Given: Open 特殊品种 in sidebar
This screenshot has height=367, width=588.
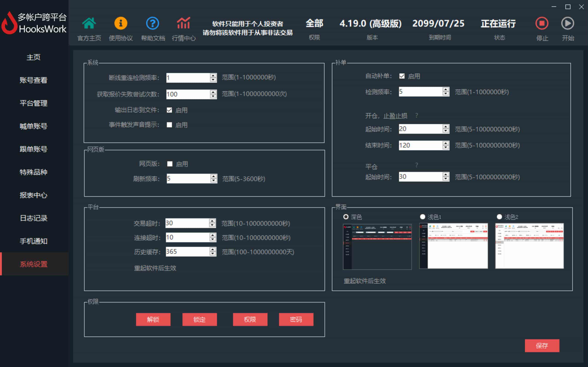Looking at the screenshot, I should tap(33, 172).
